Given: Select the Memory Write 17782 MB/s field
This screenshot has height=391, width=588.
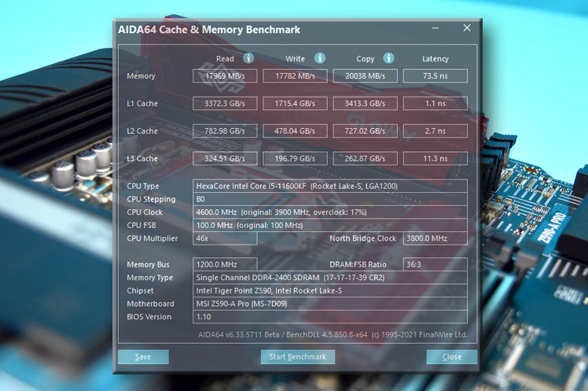Looking at the screenshot, I should pyautogui.click(x=295, y=76).
